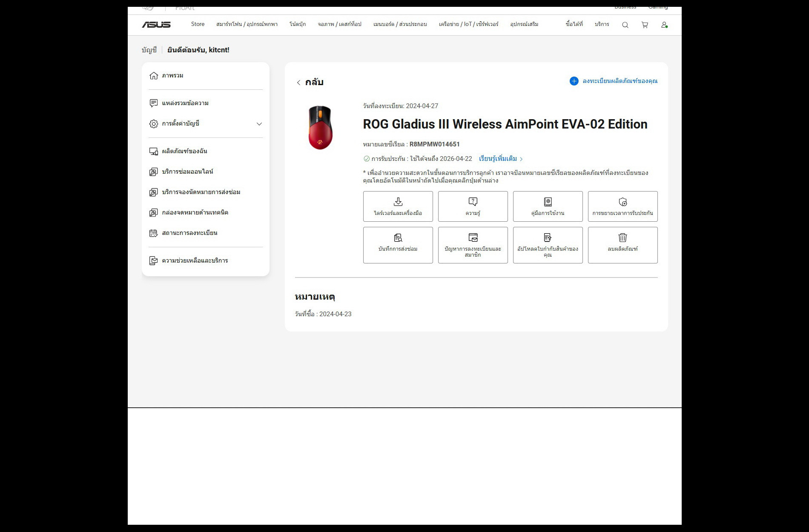Click อัปโหลดใบกำกับสินค้า upload invoice tile
The image size is (809, 532).
coord(548,245)
